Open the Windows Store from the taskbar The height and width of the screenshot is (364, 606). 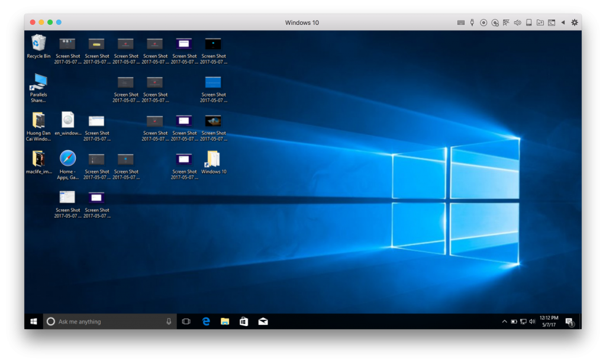(x=243, y=321)
